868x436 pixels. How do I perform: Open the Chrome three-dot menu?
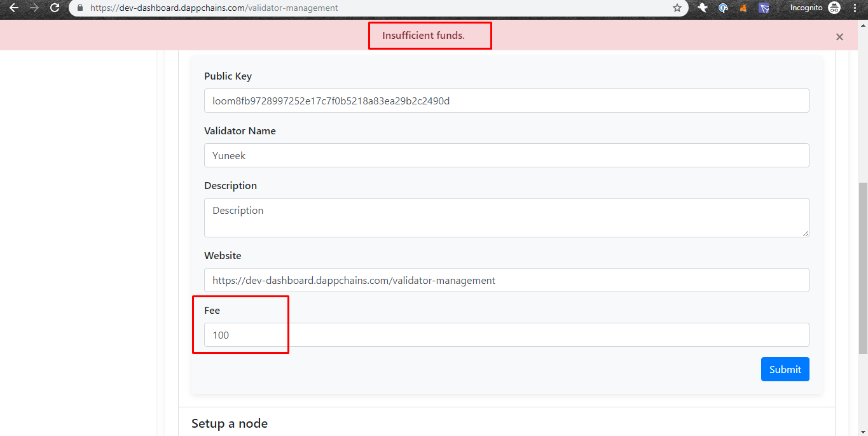855,8
